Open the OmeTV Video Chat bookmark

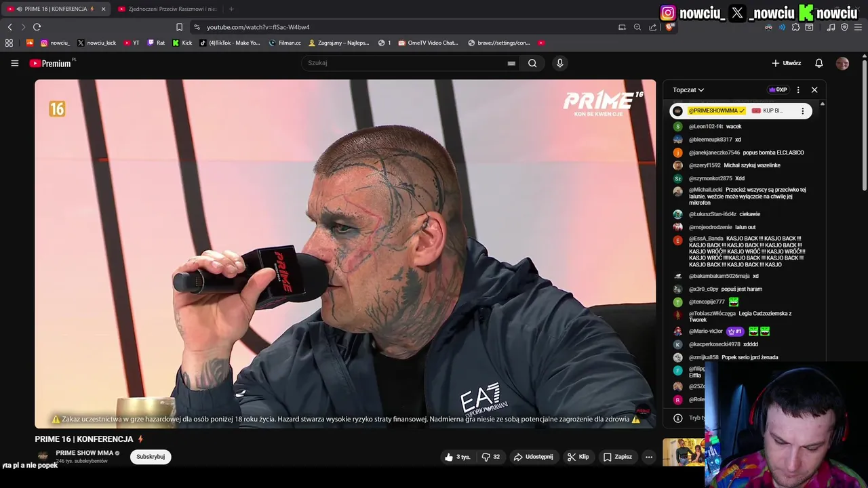pyautogui.click(x=428, y=43)
